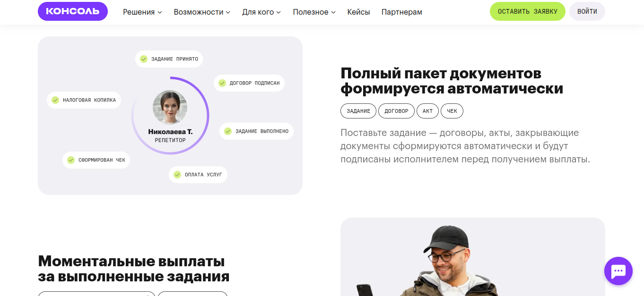The height and width of the screenshot is (296, 644).
Task: Select the ДОГОВОР tag pill
Action: point(396,111)
